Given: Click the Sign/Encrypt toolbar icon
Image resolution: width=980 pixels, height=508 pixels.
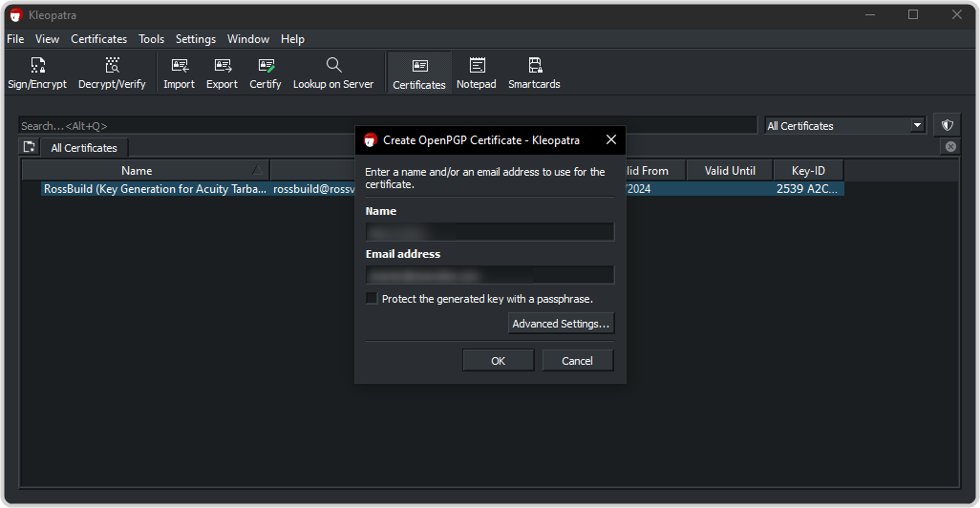Looking at the screenshot, I should point(37,74).
